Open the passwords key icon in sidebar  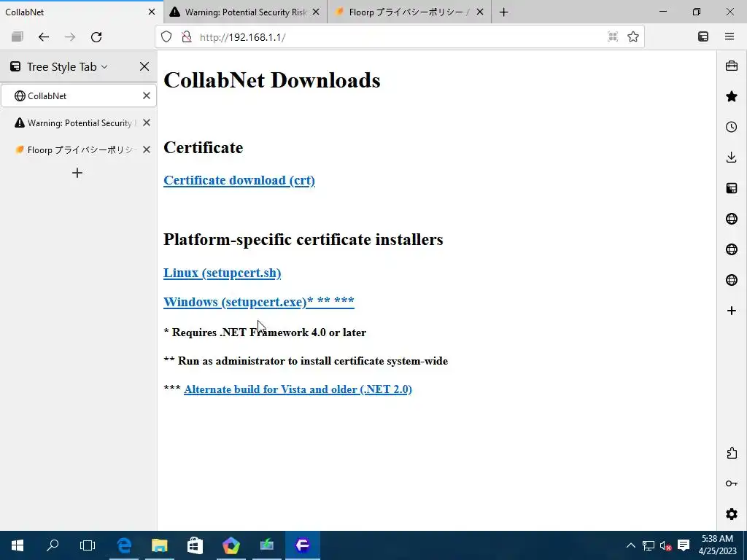[x=731, y=483]
